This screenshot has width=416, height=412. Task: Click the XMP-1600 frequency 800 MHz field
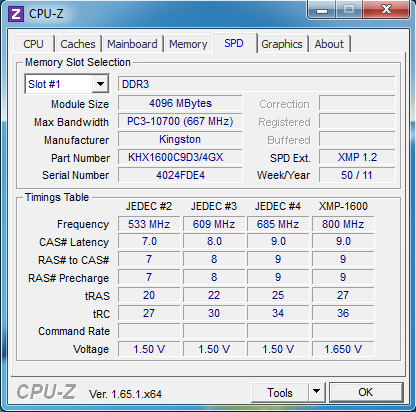click(x=343, y=224)
